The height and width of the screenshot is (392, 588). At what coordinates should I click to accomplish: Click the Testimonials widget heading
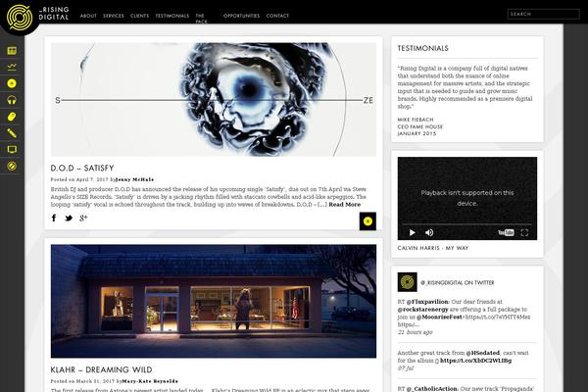coord(422,48)
